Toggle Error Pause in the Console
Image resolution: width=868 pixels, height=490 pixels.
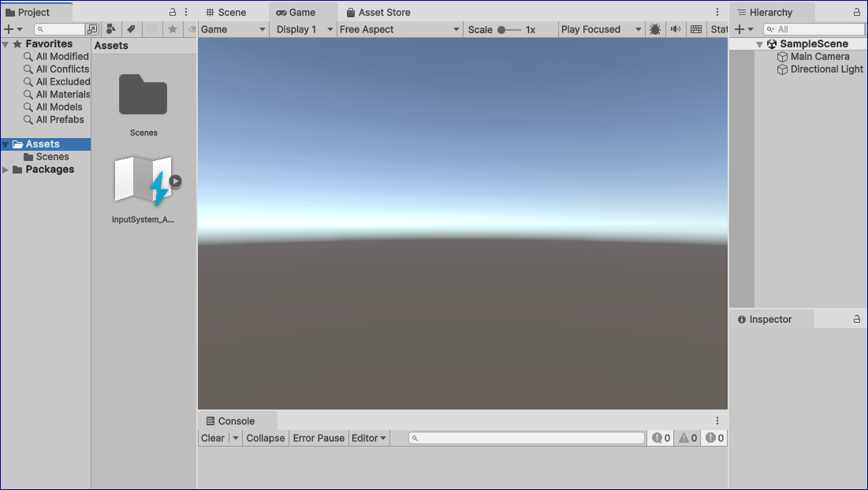319,438
